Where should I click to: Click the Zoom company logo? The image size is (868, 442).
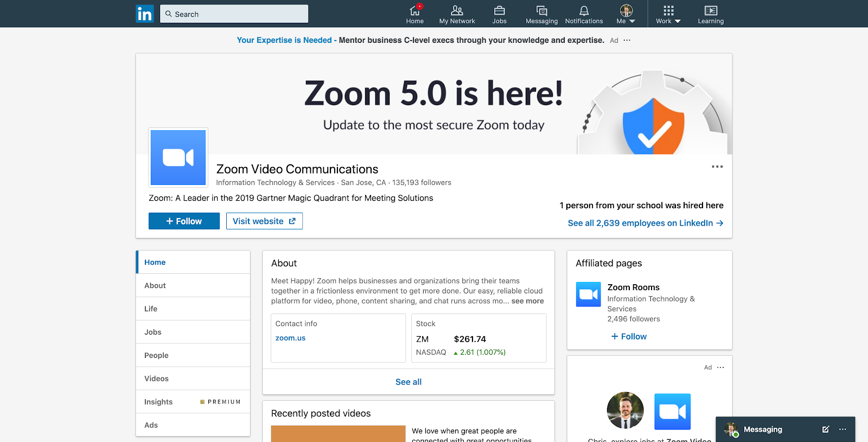pyautogui.click(x=178, y=157)
